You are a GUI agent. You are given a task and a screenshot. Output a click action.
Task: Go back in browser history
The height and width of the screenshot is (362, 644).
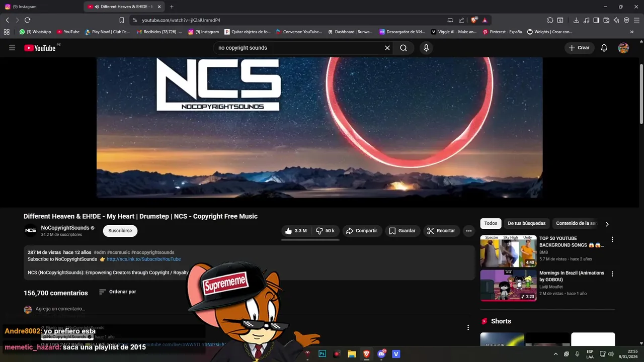point(7,20)
